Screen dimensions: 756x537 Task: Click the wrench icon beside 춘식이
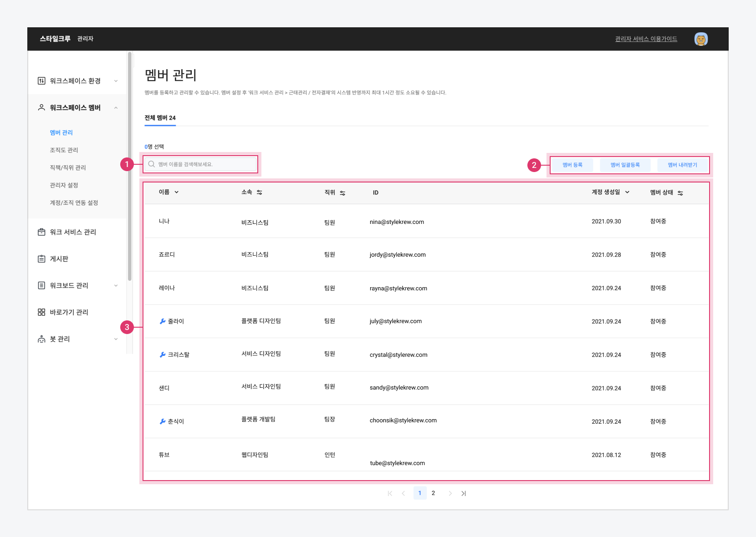(x=162, y=421)
